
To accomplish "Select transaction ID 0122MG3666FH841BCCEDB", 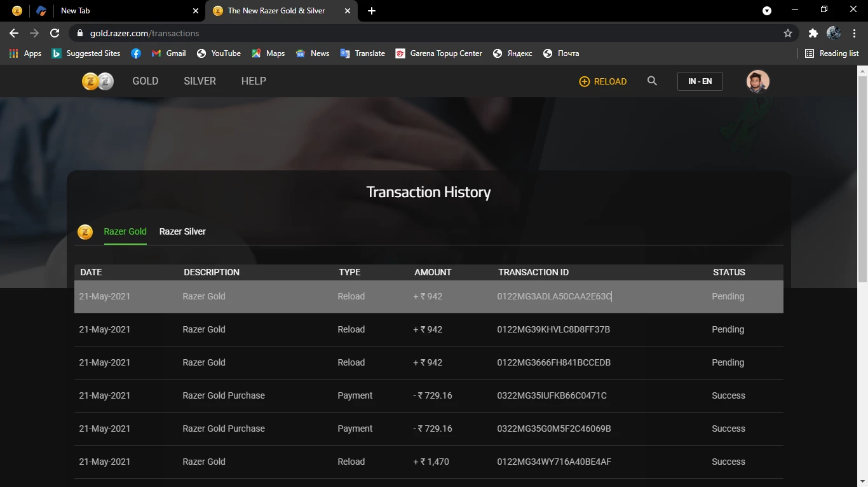I will click(x=554, y=362).
